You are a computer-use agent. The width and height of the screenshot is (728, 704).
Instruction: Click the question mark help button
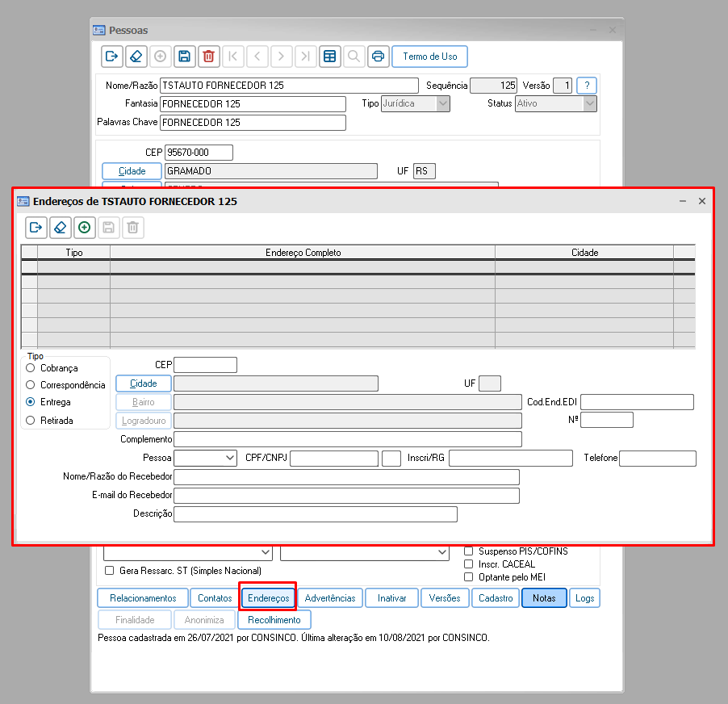(587, 86)
